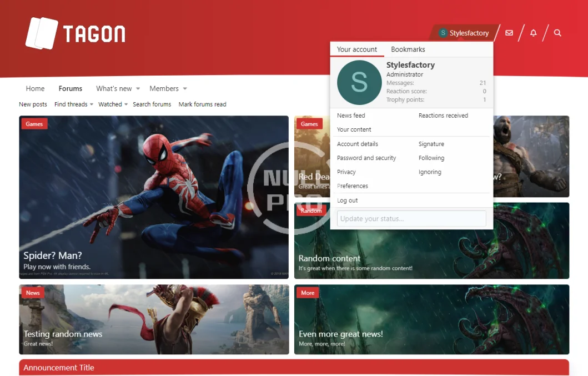
Task: Open the Stylesfactory user menu in header
Action: coord(464,33)
